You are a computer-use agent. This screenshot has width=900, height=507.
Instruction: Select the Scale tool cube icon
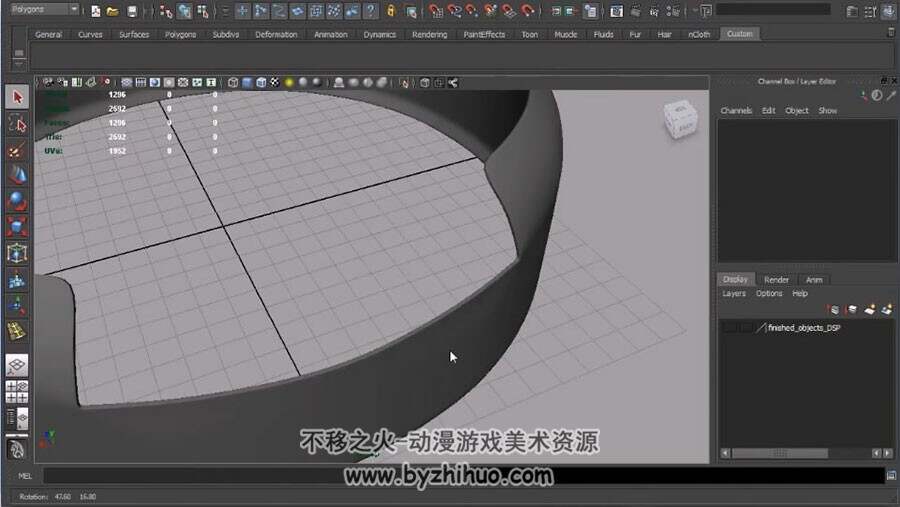[17, 227]
